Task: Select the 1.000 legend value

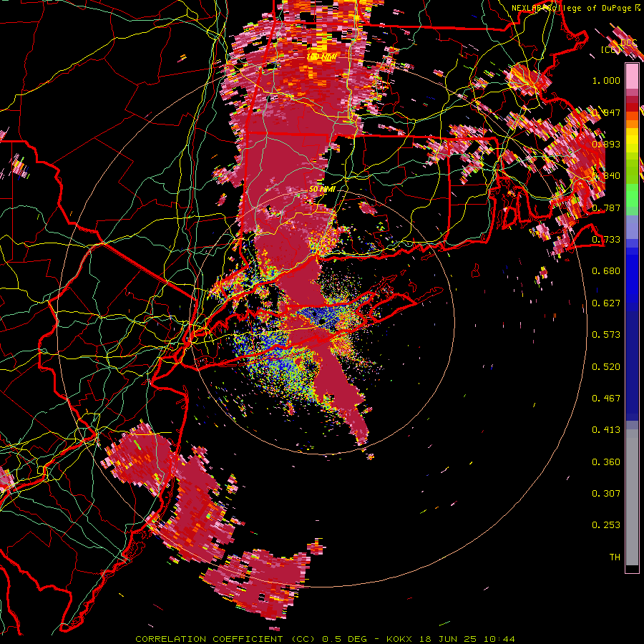Action: pos(606,80)
